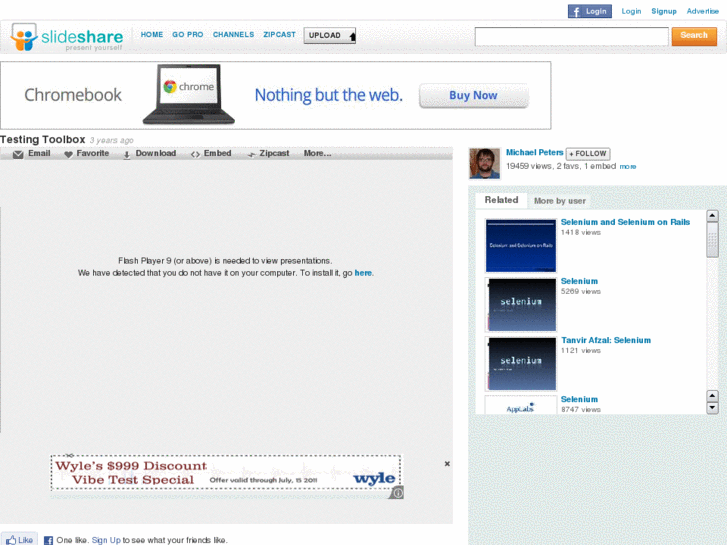
Task: Click the SlideShare logo
Action: [x=67, y=37]
